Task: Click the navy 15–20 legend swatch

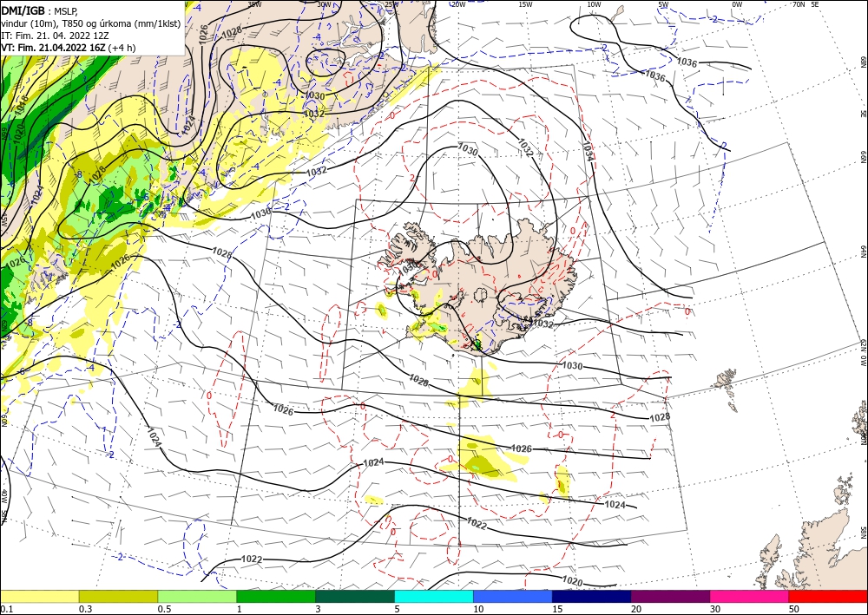Action: click(x=592, y=596)
